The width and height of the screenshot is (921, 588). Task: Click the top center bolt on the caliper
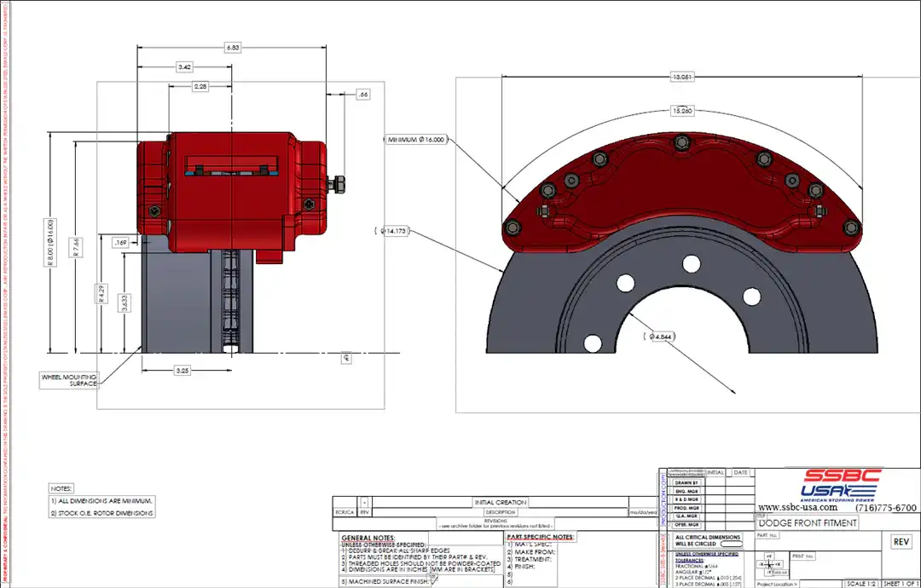coord(680,141)
